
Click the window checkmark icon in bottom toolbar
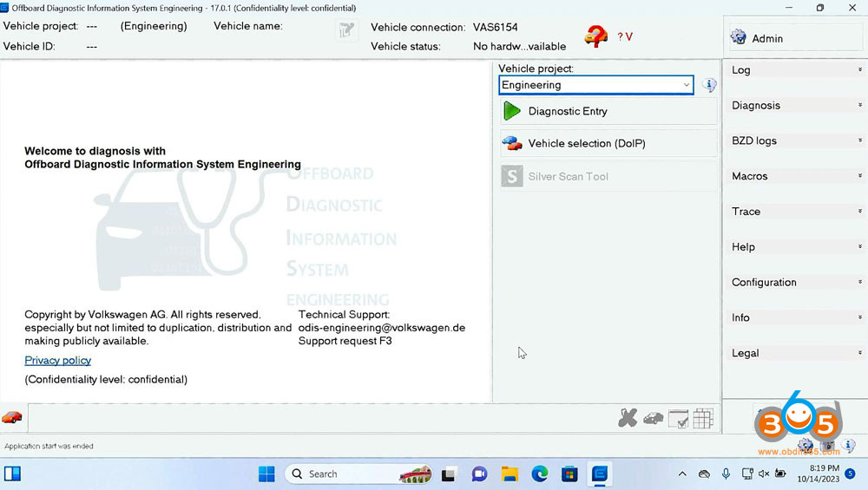click(x=678, y=419)
